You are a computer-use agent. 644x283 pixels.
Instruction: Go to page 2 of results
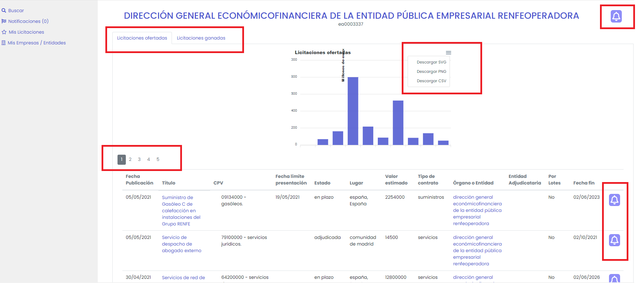tap(130, 160)
